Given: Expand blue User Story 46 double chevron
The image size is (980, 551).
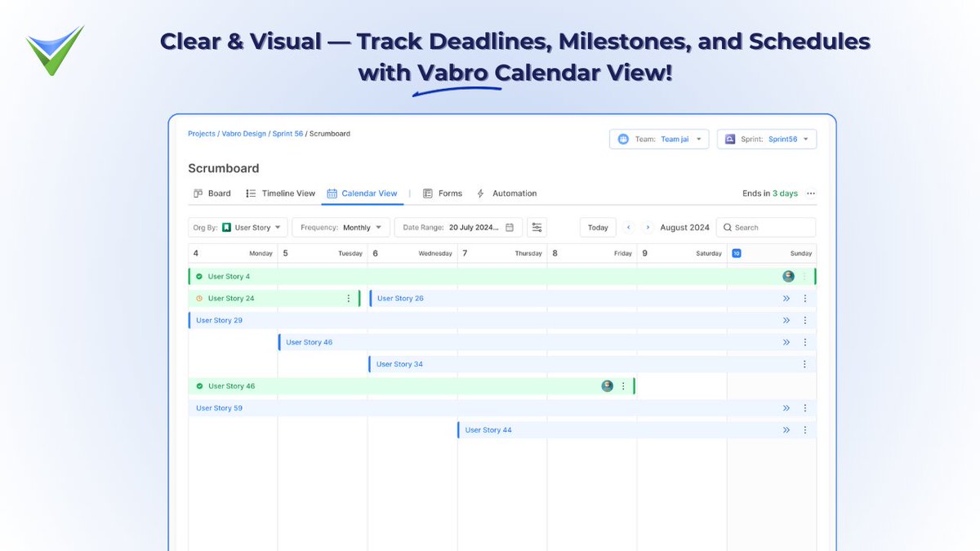Looking at the screenshot, I should pyautogui.click(x=786, y=343).
